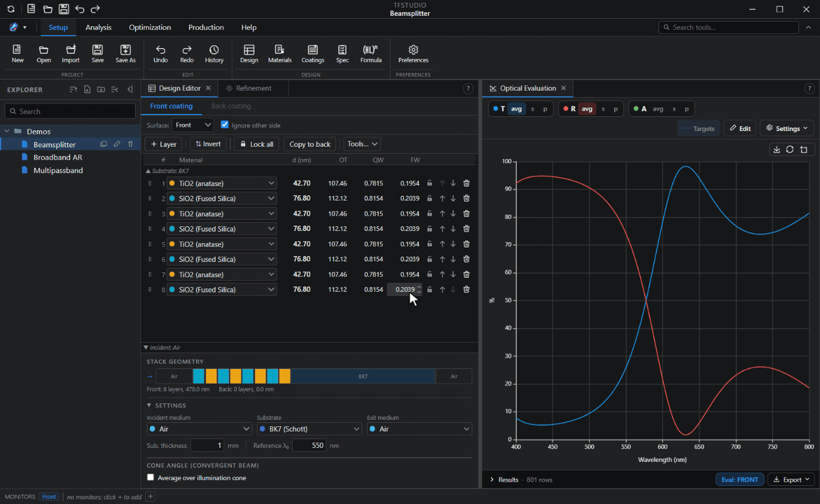Click the Lock all button
The height and width of the screenshot is (504, 820).
tap(257, 144)
